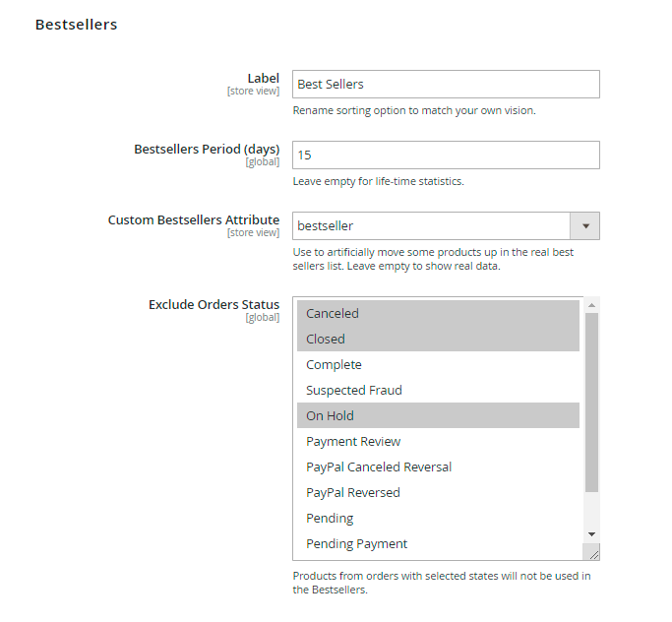Click the Bestsellers Period days field
The height and width of the screenshot is (622, 672).
pyautogui.click(x=446, y=155)
